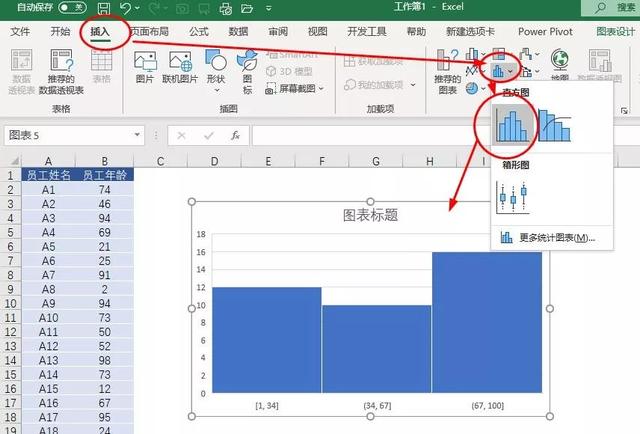Switch to the 开始 (Home) tab
The width and height of the screenshot is (640, 434).
[60, 31]
